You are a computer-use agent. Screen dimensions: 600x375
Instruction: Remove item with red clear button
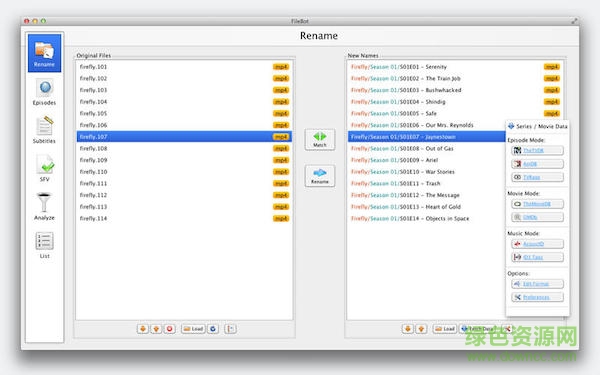coord(170,329)
